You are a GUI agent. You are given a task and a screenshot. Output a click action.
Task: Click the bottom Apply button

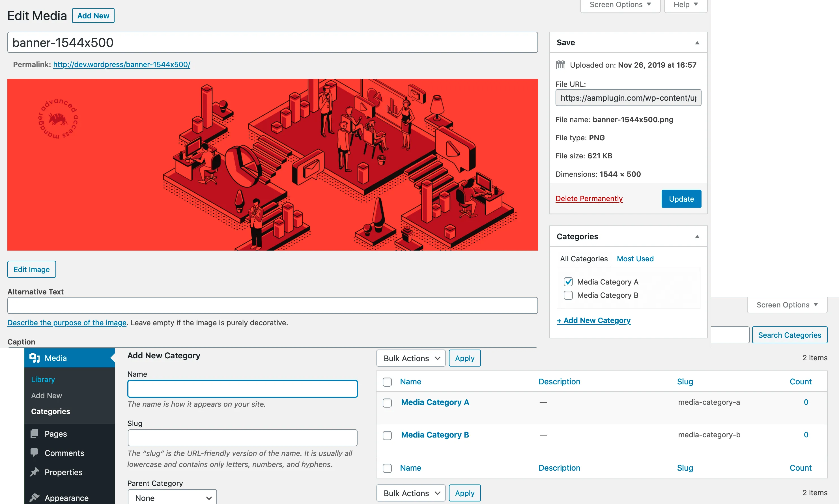[x=465, y=493]
